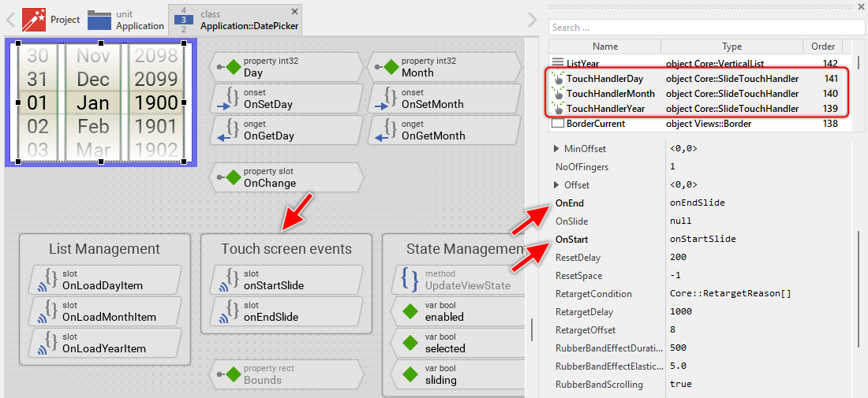Image resolution: width=868 pixels, height=398 pixels.
Task: Select TouchHandlerDay hand icon row
Action: pyautogui.click(x=559, y=79)
